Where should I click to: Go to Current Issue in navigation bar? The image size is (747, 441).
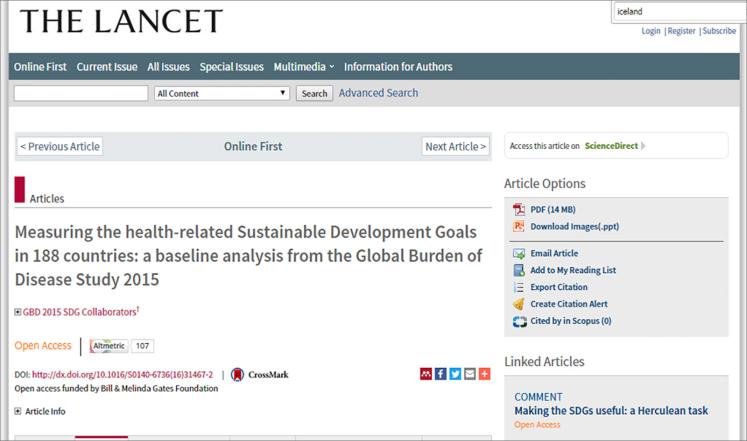[107, 67]
